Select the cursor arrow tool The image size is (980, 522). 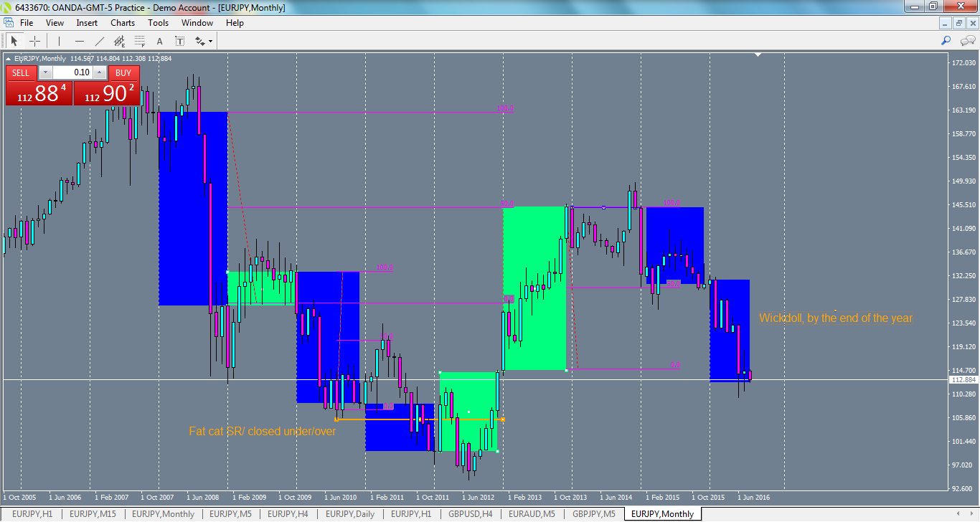(14, 41)
